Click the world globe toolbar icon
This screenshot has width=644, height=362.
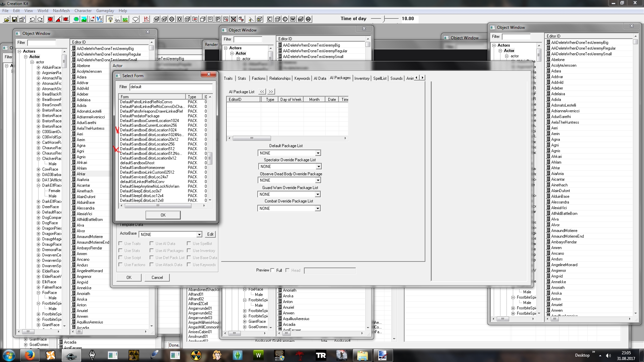point(76,19)
